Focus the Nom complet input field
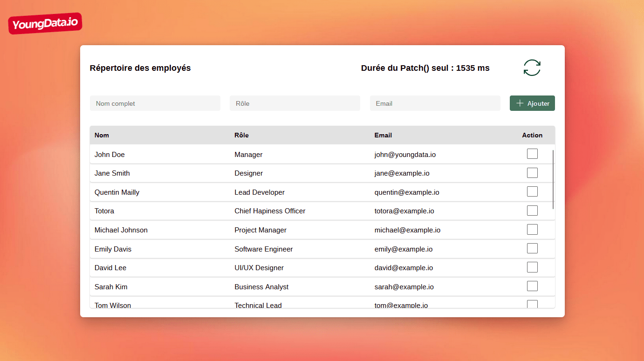The image size is (644, 361). point(155,103)
